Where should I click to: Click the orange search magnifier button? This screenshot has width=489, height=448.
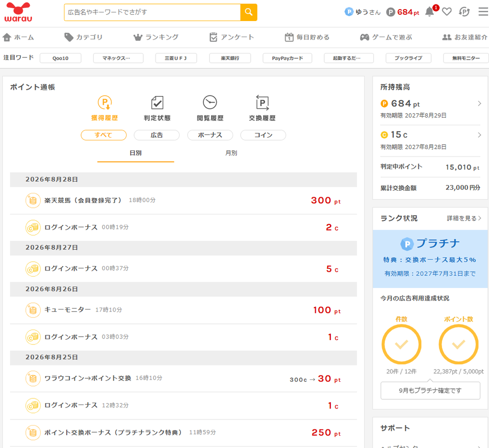point(248,12)
